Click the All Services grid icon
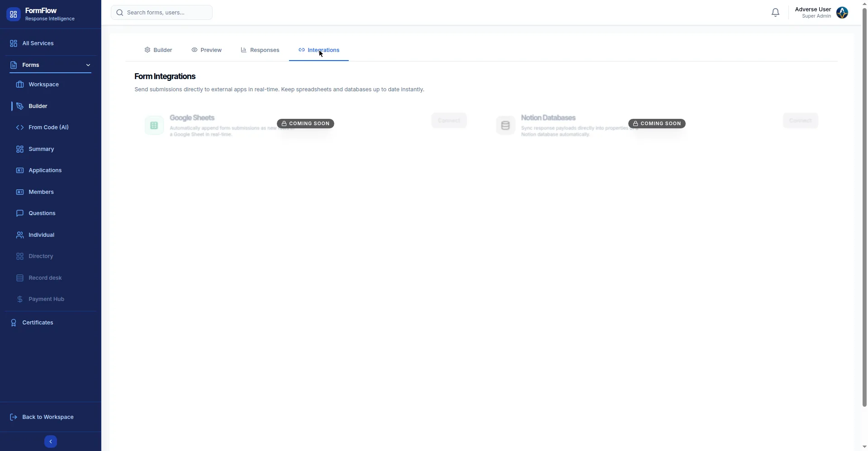This screenshot has height=451, width=868. coord(14,43)
